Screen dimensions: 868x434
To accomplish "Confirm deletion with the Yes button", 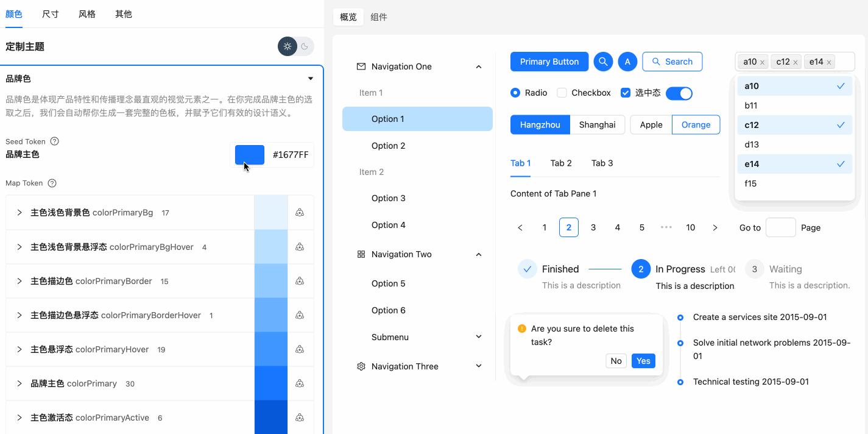I will [643, 361].
